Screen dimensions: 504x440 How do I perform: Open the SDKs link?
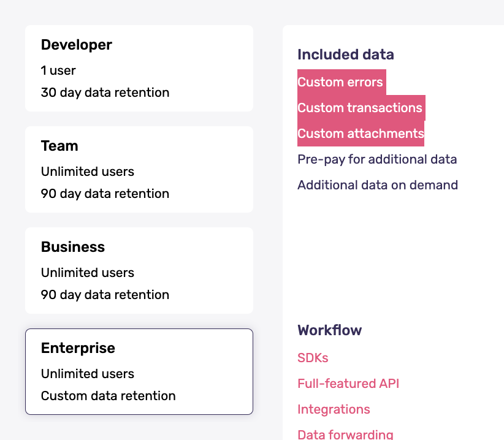[x=313, y=358]
